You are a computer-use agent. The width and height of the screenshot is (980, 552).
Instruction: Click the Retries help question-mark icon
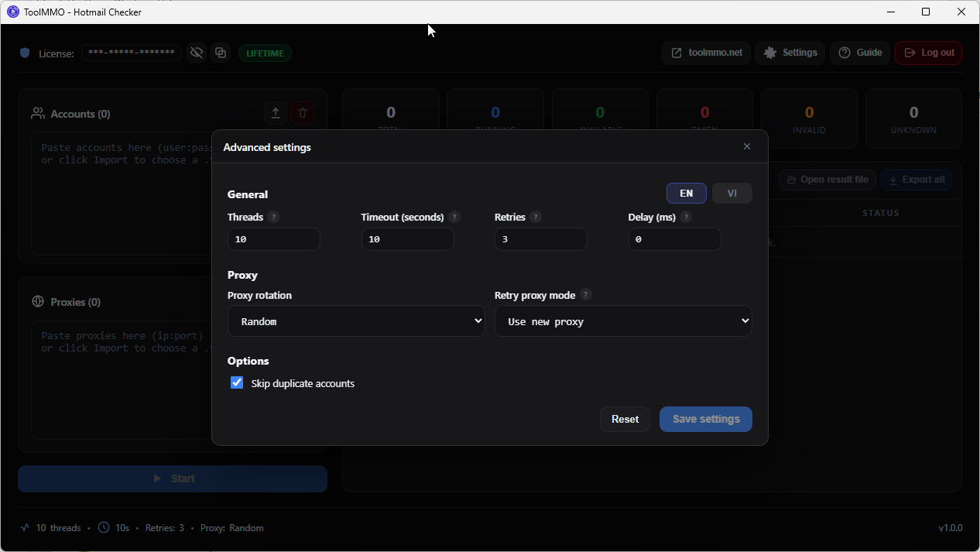coord(536,218)
